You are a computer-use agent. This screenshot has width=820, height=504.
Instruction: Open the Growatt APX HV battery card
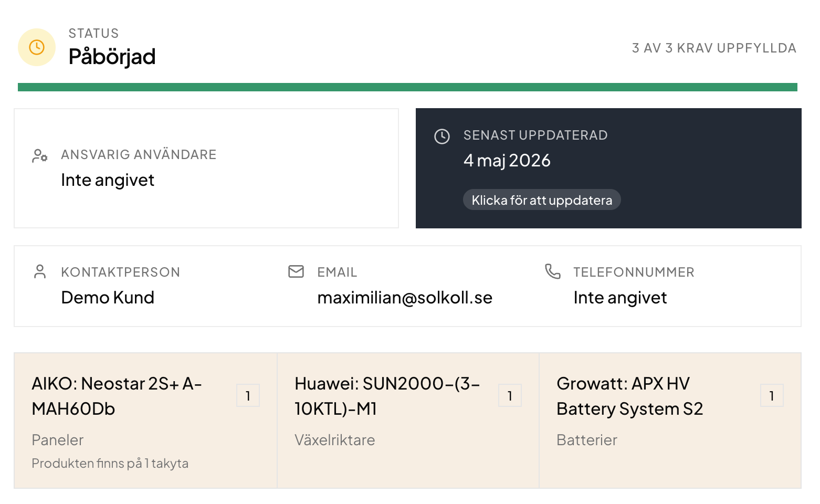point(670,421)
